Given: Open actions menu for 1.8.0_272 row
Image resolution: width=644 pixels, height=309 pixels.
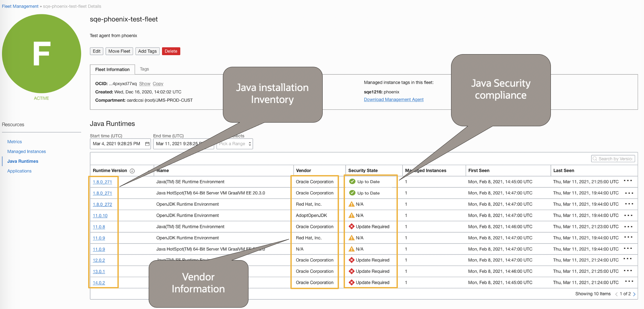Looking at the screenshot, I should pos(628,204).
